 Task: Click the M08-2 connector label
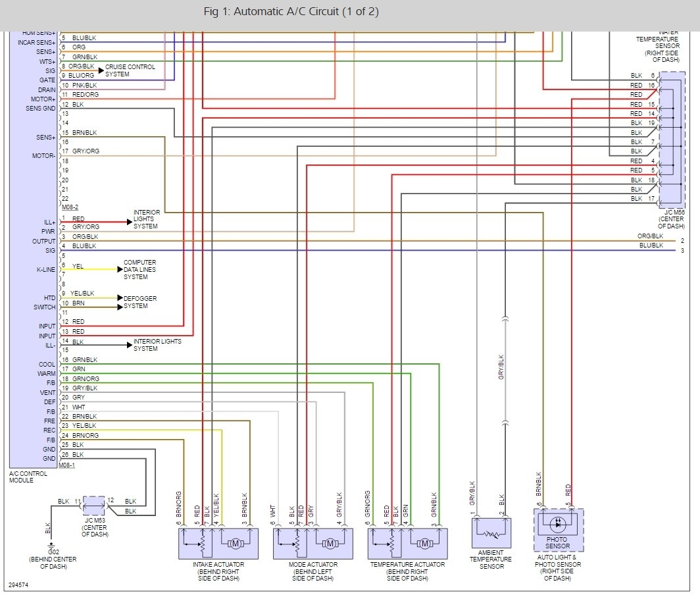[70, 207]
